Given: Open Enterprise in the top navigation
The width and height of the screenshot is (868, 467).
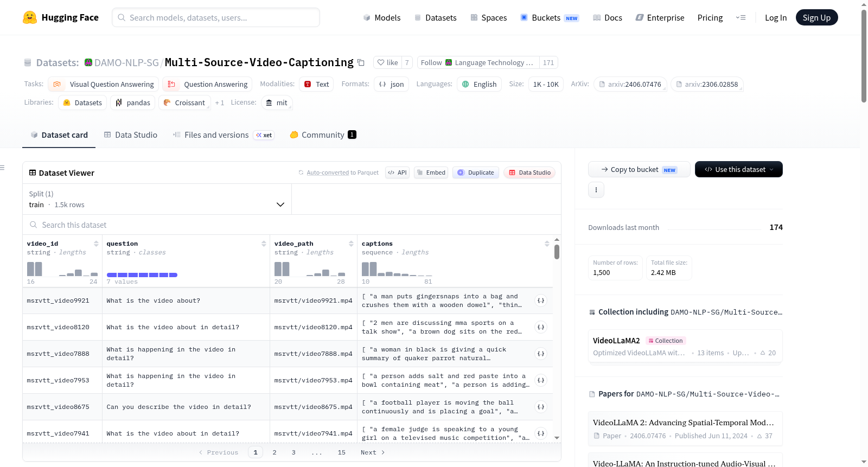Looking at the screenshot, I should [x=660, y=17].
